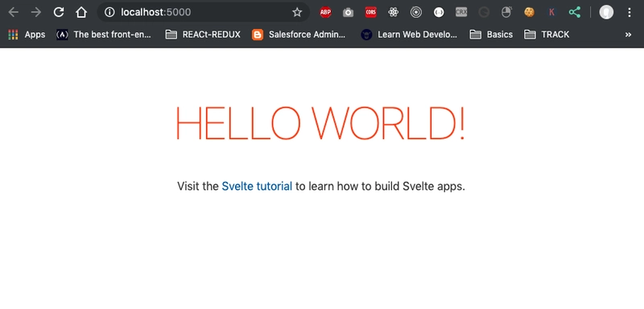Show more bookmarks with the chevron
Screen dimensions: 644x309
[x=628, y=35]
